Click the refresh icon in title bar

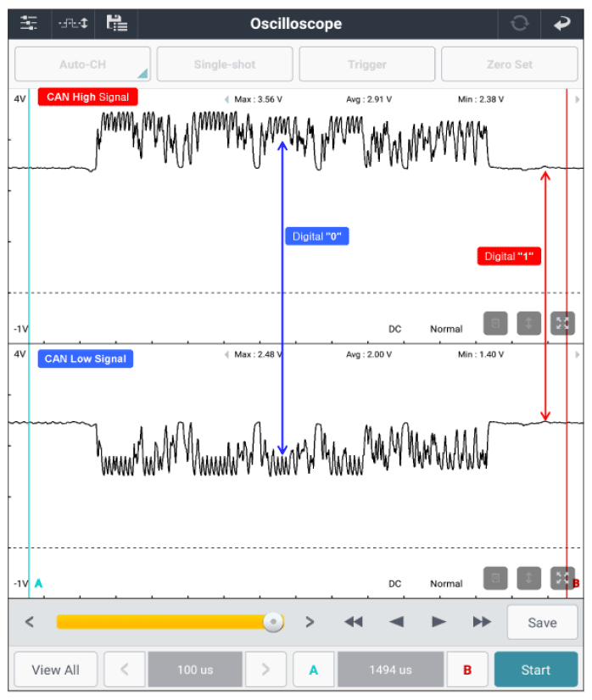pyautogui.click(x=519, y=23)
